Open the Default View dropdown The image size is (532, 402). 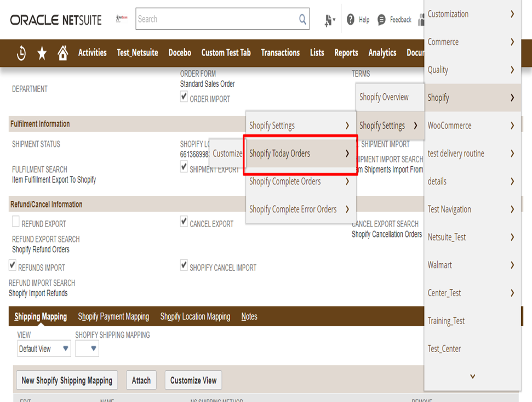coord(44,349)
